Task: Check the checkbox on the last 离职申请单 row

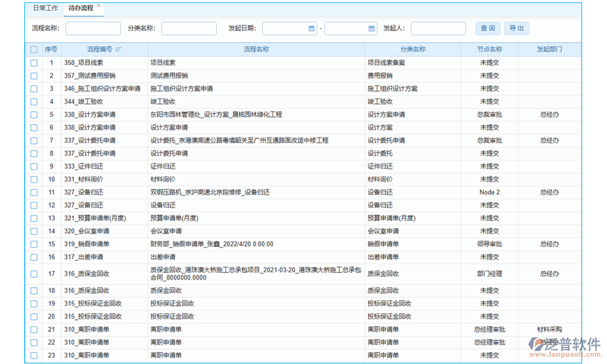Action: click(x=33, y=355)
